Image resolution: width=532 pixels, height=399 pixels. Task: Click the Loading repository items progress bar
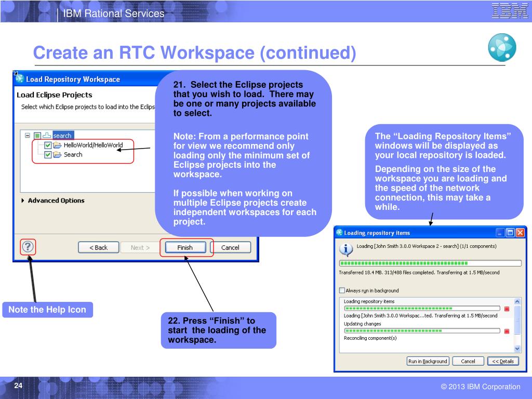[422, 309]
